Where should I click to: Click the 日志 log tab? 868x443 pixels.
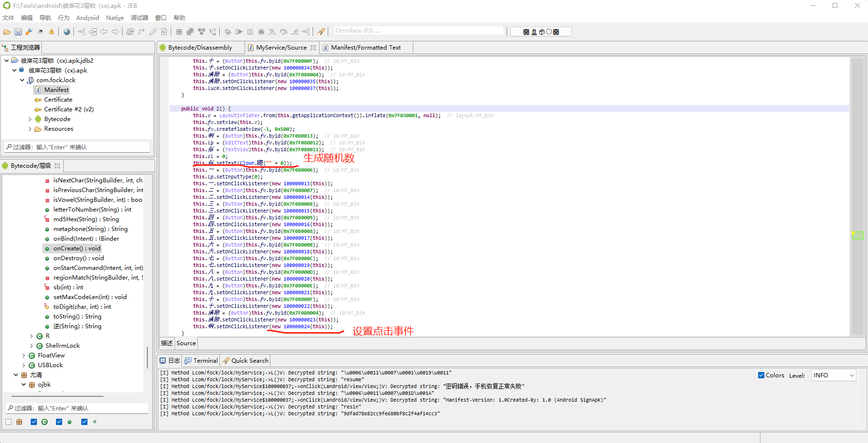pyautogui.click(x=170, y=360)
